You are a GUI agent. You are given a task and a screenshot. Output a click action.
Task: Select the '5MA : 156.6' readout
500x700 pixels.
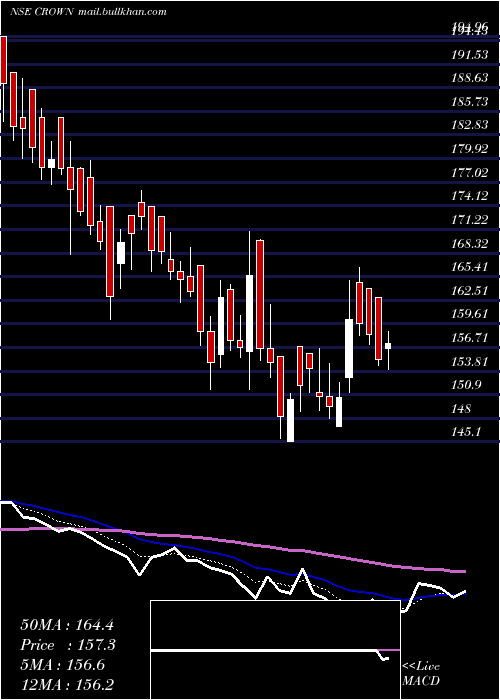(x=62, y=665)
